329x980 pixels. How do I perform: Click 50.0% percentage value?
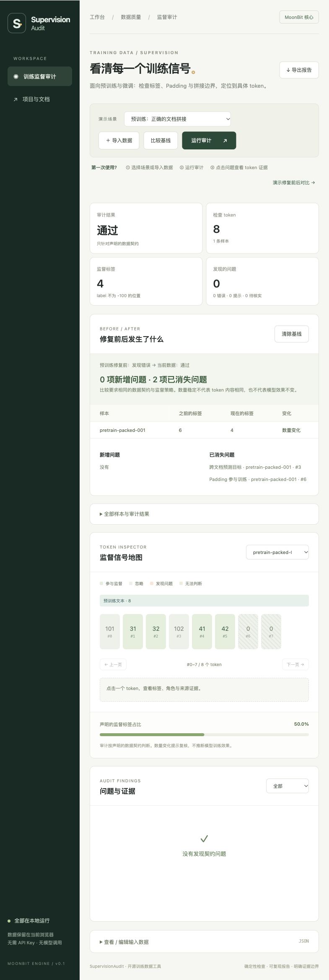pos(301,724)
